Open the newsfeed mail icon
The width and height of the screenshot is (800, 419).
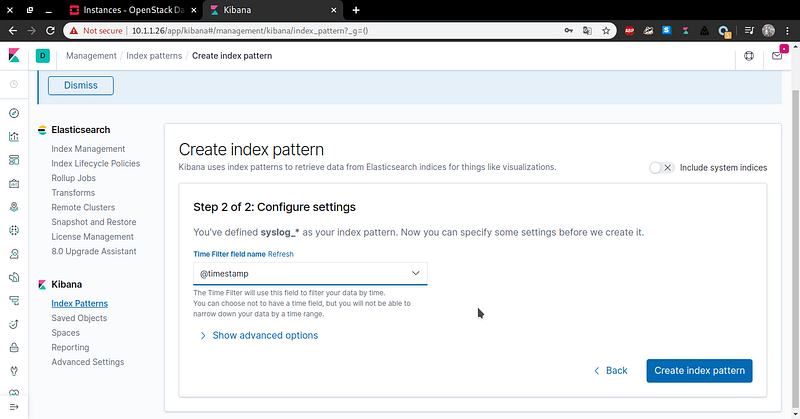777,56
